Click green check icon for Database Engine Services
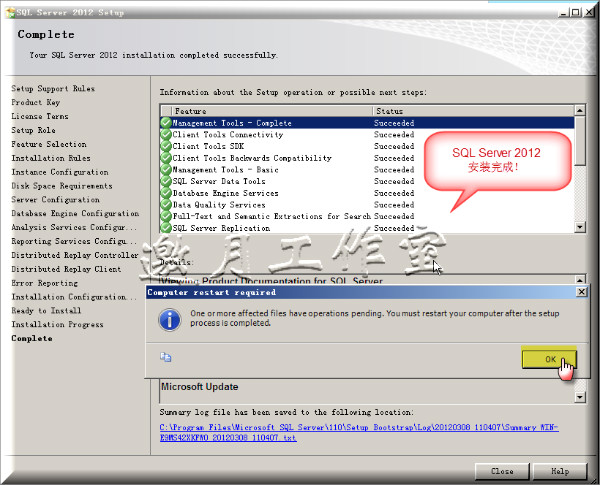Viewport: 600px width, 485px height. [166, 193]
